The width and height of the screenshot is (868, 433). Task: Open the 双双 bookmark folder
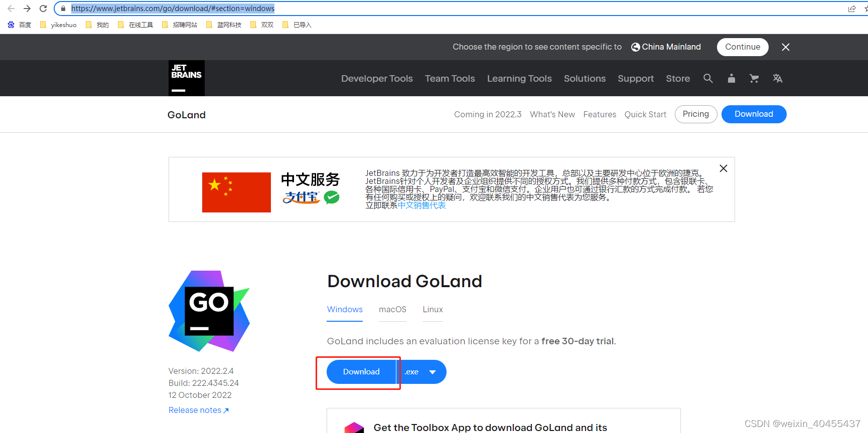click(x=262, y=25)
